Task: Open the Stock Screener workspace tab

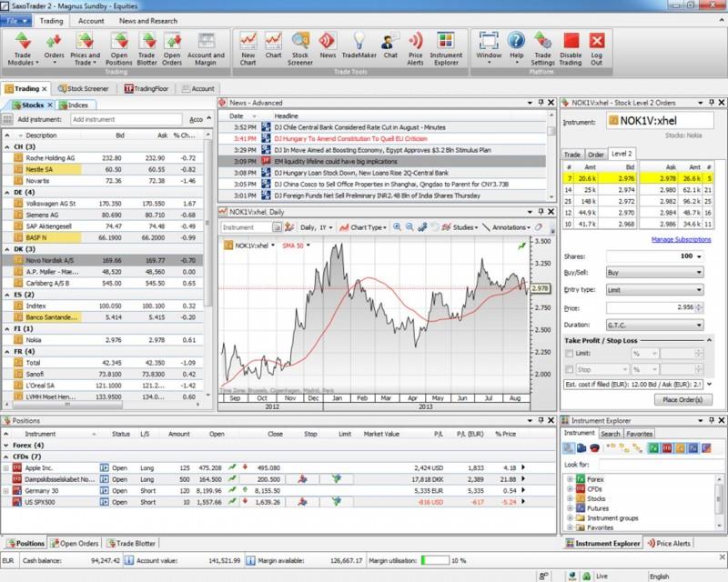Action: click(x=84, y=88)
